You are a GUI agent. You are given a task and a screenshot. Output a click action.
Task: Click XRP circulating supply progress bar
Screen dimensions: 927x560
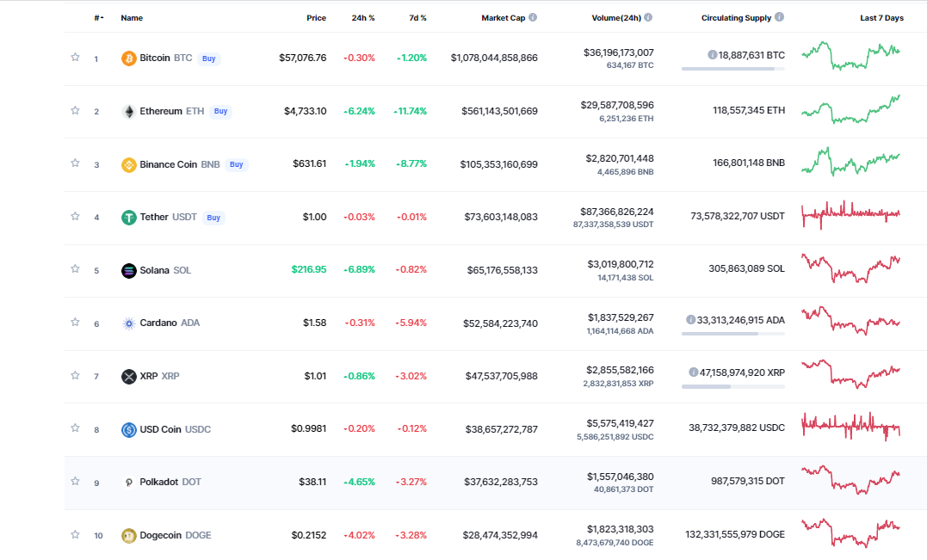[733, 386]
